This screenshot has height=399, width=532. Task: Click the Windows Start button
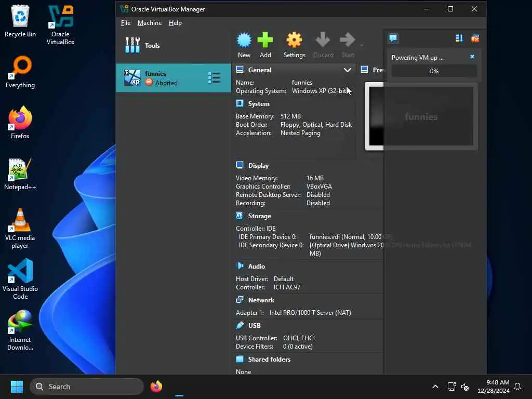(x=17, y=387)
